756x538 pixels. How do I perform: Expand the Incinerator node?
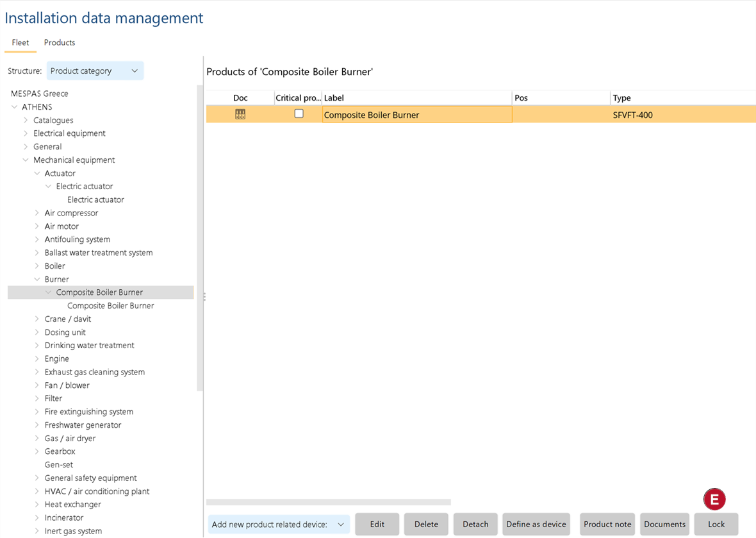[x=37, y=517]
